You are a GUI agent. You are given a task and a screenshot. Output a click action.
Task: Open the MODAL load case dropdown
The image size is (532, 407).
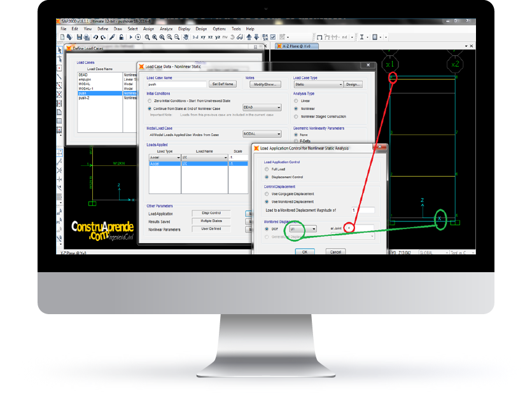pyautogui.click(x=262, y=134)
